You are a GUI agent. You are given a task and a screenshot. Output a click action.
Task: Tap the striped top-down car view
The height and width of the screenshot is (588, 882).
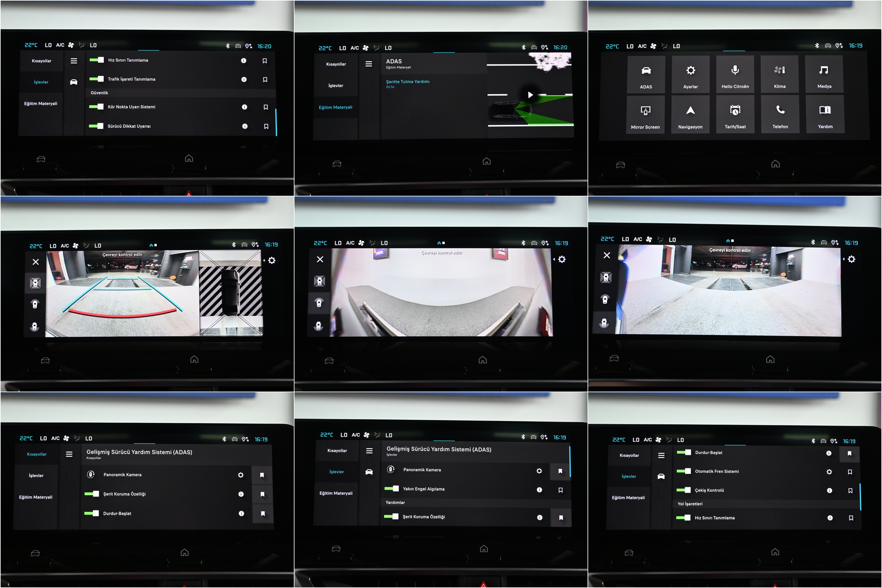(x=231, y=293)
